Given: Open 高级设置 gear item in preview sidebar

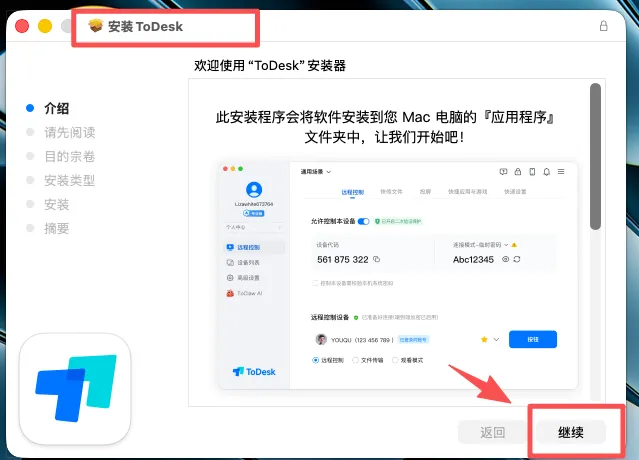Looking at the screenshot, I should 254,278.
